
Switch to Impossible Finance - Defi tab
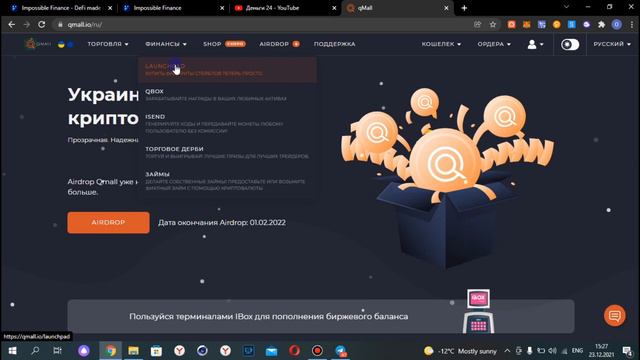[60, 8]
